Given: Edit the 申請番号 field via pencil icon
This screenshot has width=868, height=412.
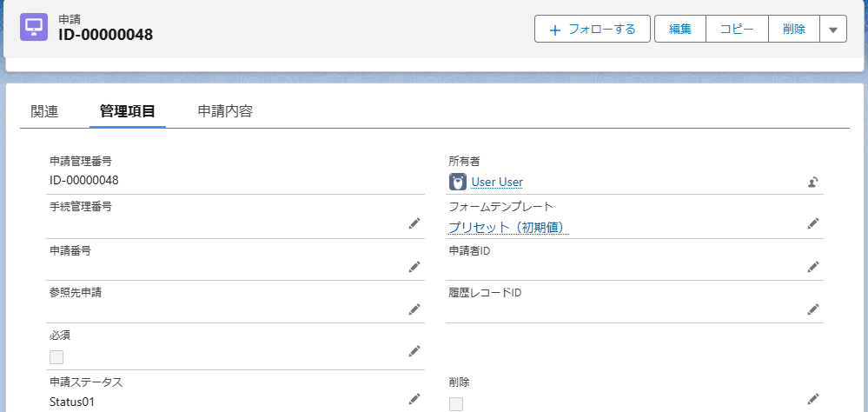Looking at the screenshot, I should [x=414, y=266].
